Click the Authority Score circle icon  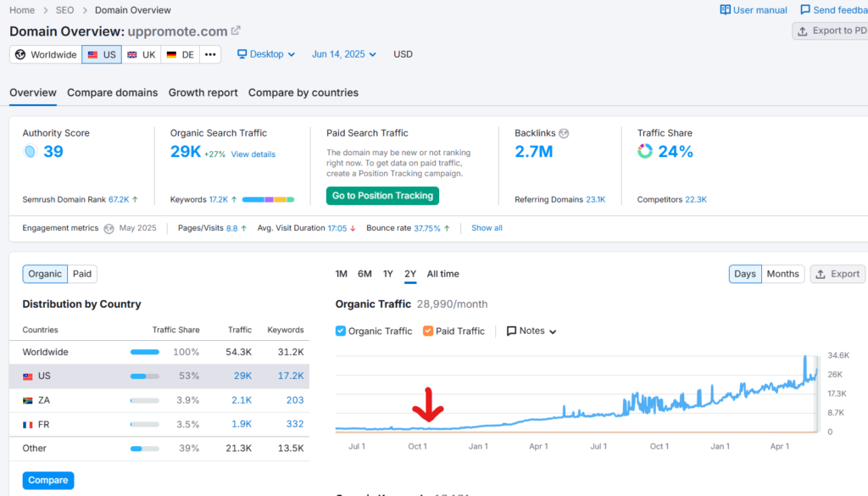(30, 152)
